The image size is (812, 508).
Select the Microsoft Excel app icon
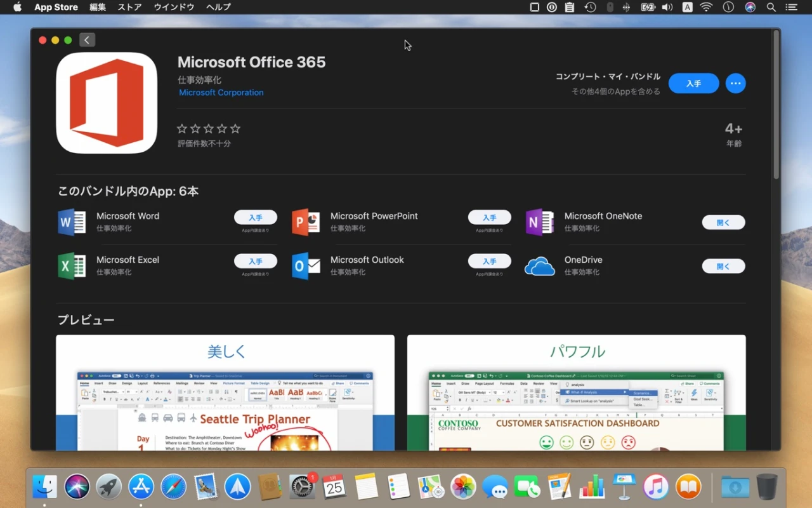71,265
